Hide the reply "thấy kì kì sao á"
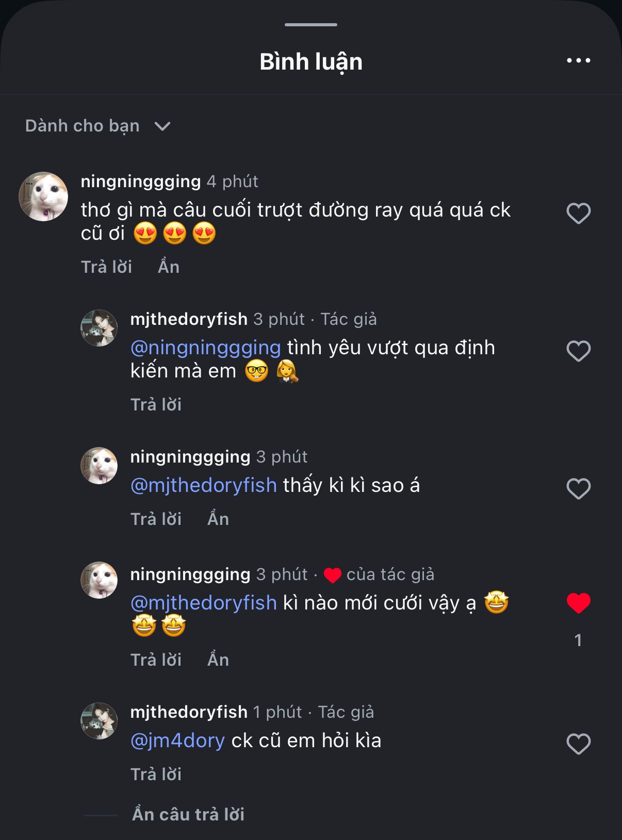This screenshot has width=622, height=840. [218, 519]
